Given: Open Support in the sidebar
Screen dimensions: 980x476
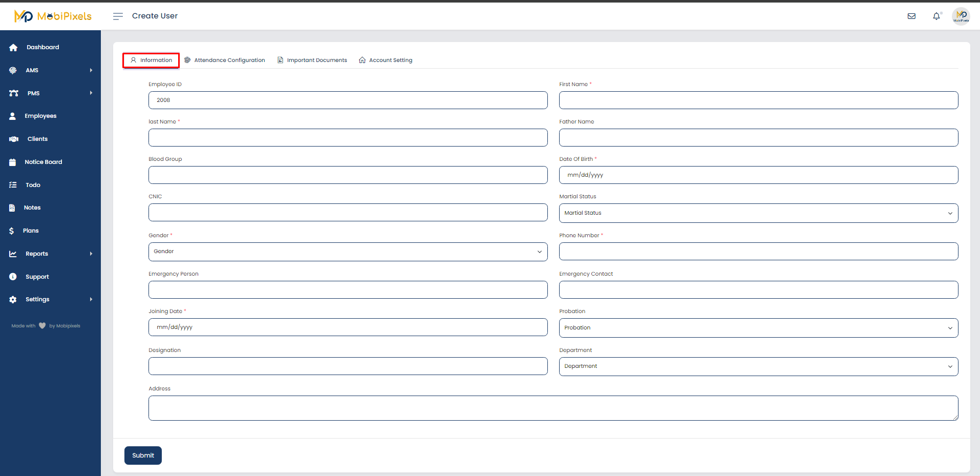Looking at the screenshot, I should coord(37,277).
